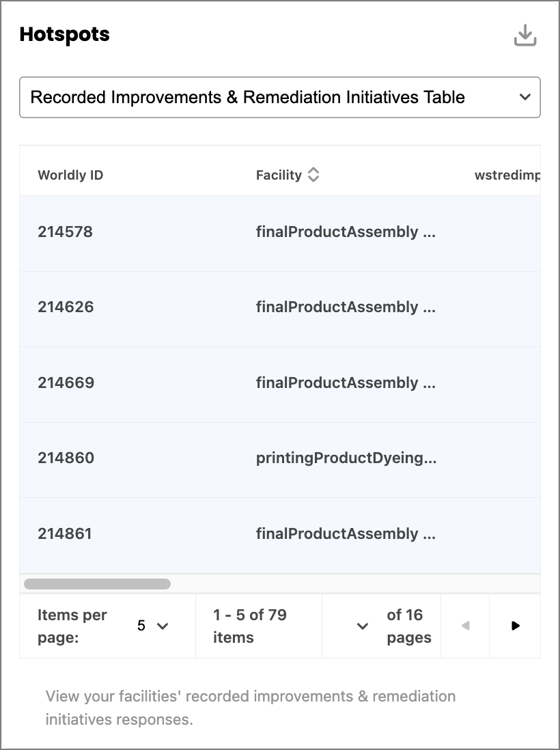Click the wstredimp column header

coord(507,175)
